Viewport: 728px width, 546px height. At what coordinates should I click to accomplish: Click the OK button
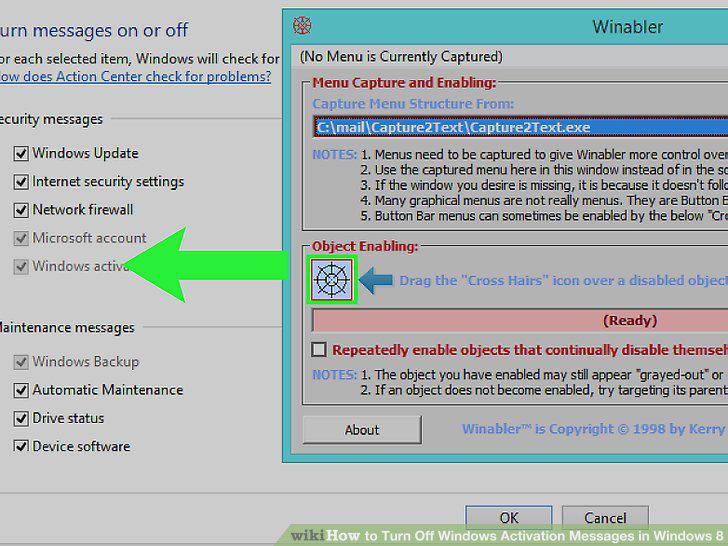[509, 517]
